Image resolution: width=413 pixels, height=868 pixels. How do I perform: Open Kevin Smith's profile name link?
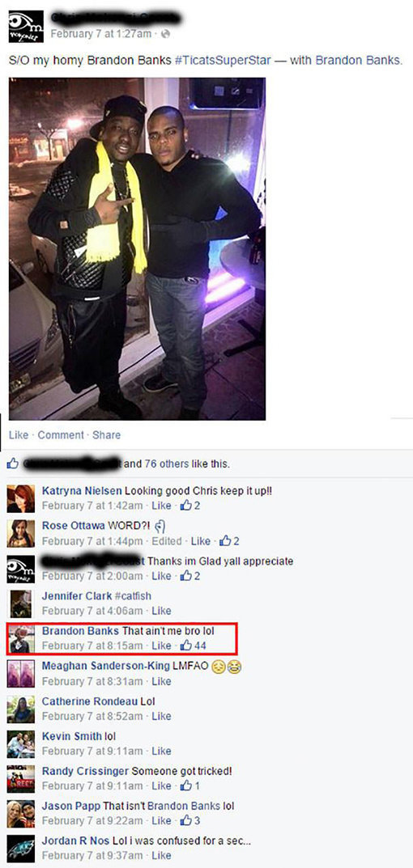click(71, 736)
